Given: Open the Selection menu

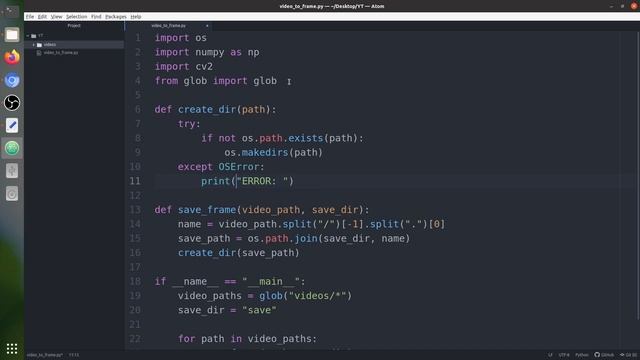Looking at the screenshot, I should click(x=76, y=17).
